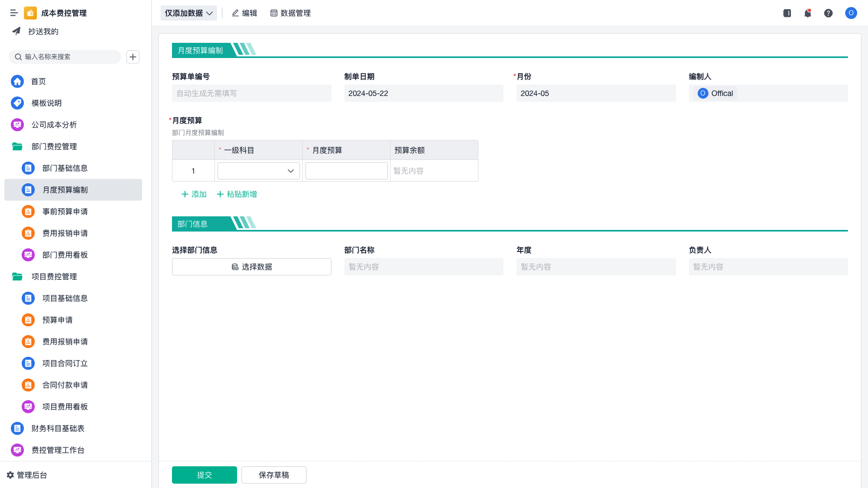The width and height of the screenshot is (868, 488).
Task: Click the 成本费控管理 app logo icon
Action: (x=30, y=13)
